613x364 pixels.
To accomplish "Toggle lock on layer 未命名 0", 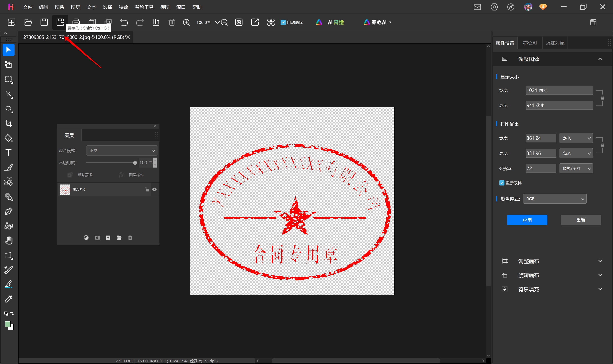I will pos(147,189).
